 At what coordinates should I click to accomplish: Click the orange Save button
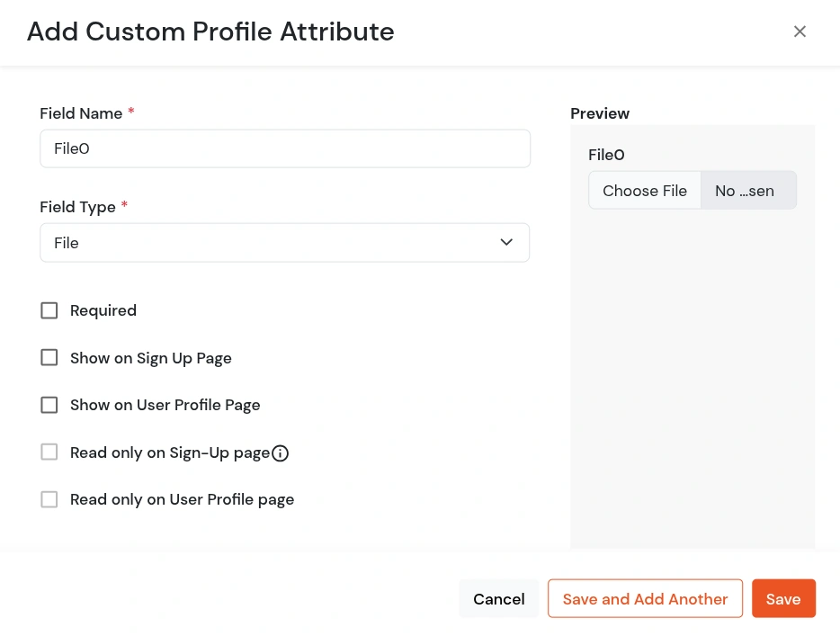(783, 598)
